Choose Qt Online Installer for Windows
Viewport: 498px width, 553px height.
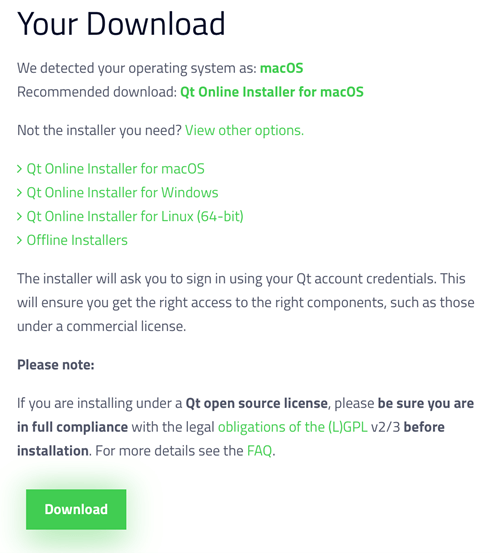tap(122, 193)
